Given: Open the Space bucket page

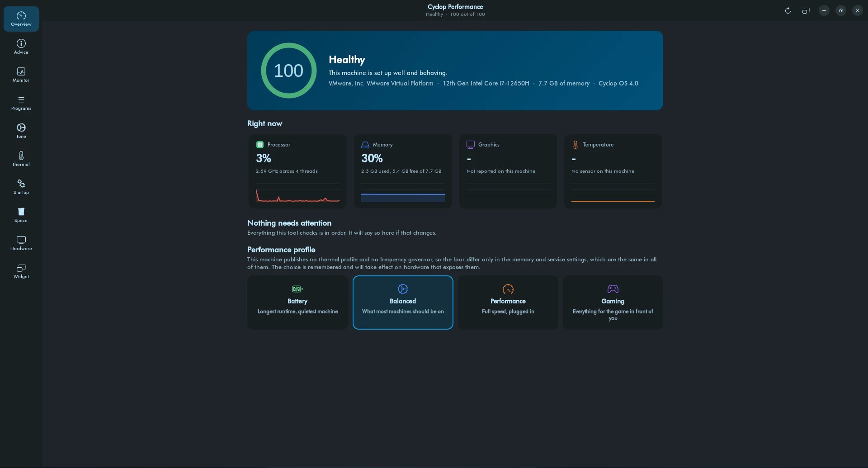Looking at the screenshot, I should (x=21, y=215).
